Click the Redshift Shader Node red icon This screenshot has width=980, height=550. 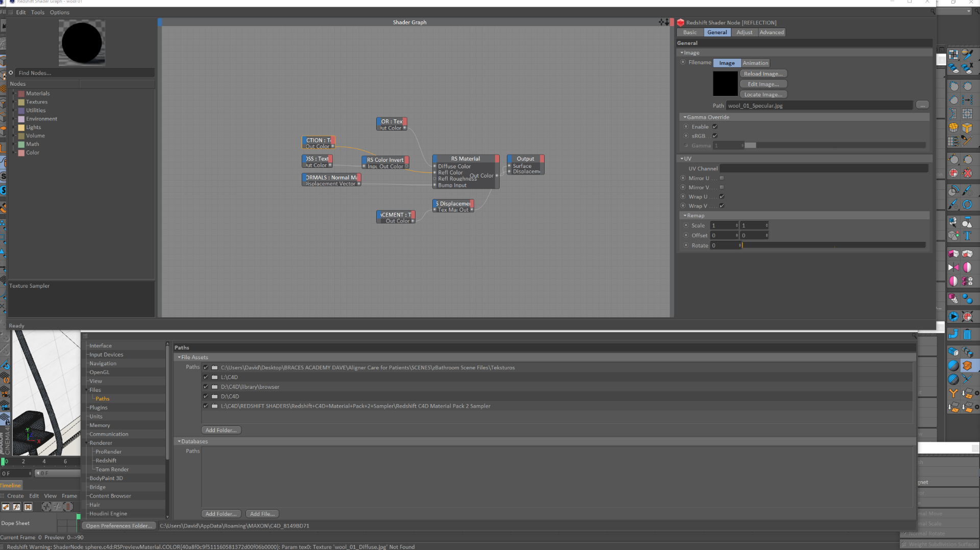(680, 22)
